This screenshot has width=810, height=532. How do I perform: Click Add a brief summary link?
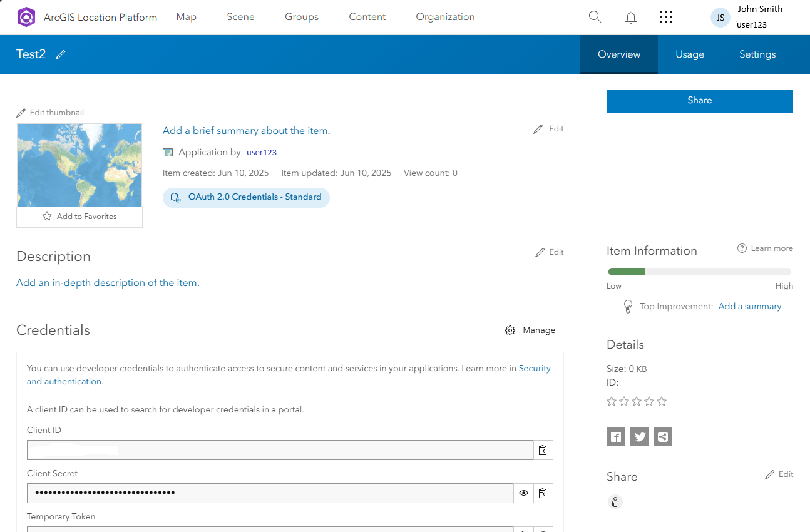pyautogui.click(x=246, y=131)
